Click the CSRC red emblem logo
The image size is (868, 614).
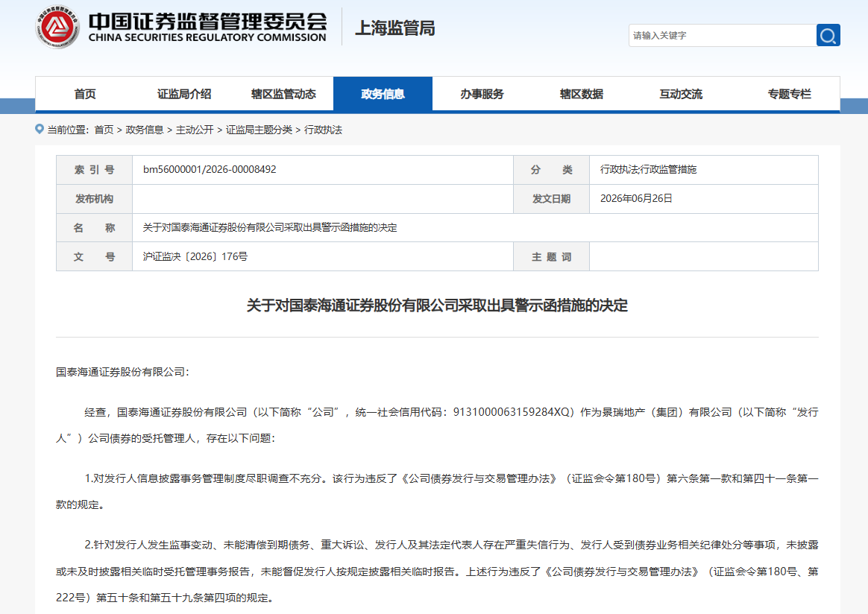click(x=57, y=27)
